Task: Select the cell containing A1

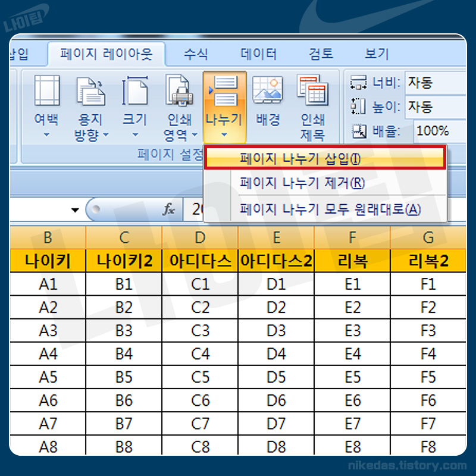Action: point(48,284)
